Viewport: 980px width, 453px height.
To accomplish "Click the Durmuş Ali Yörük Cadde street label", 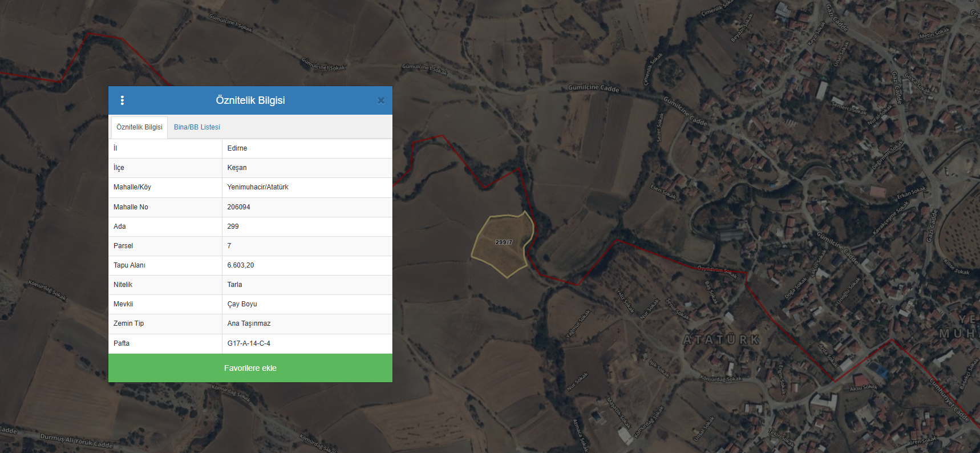I will point(76,440).
